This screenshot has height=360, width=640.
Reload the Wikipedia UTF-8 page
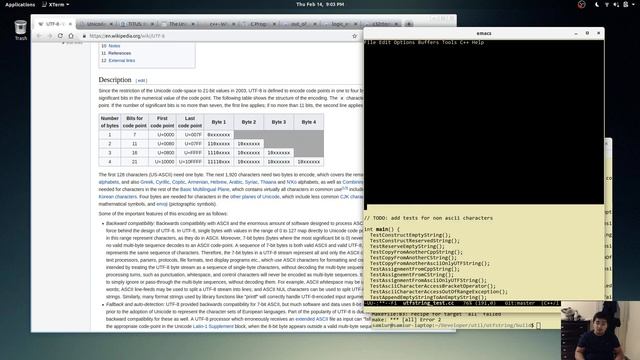pyautogui.click(x=60, y=36)
